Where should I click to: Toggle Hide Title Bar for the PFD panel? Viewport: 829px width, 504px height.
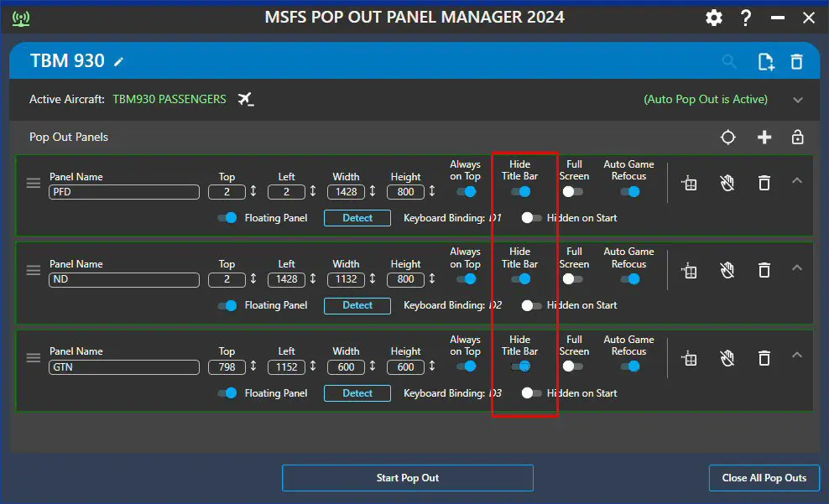point(521,192)
